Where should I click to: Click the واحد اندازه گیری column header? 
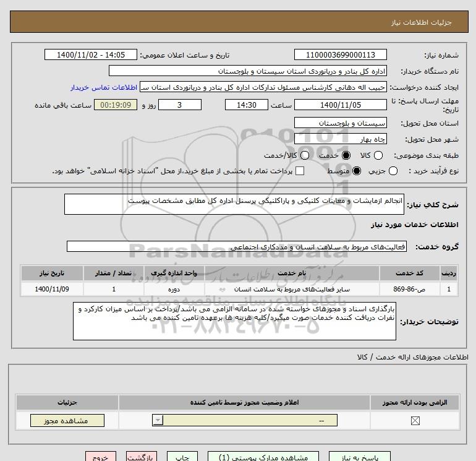[174, 273]
